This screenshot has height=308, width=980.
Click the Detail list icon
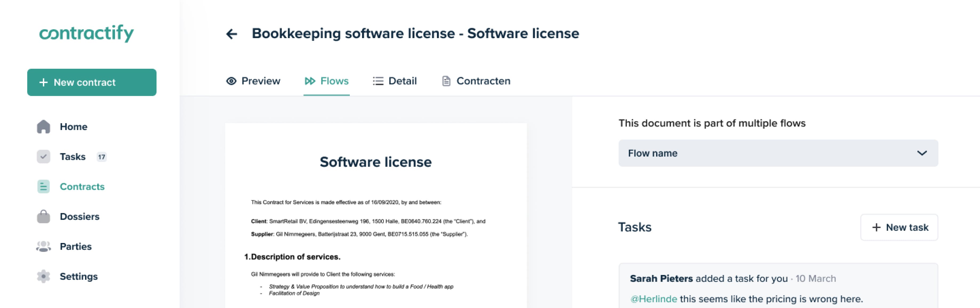pos(378,81)
